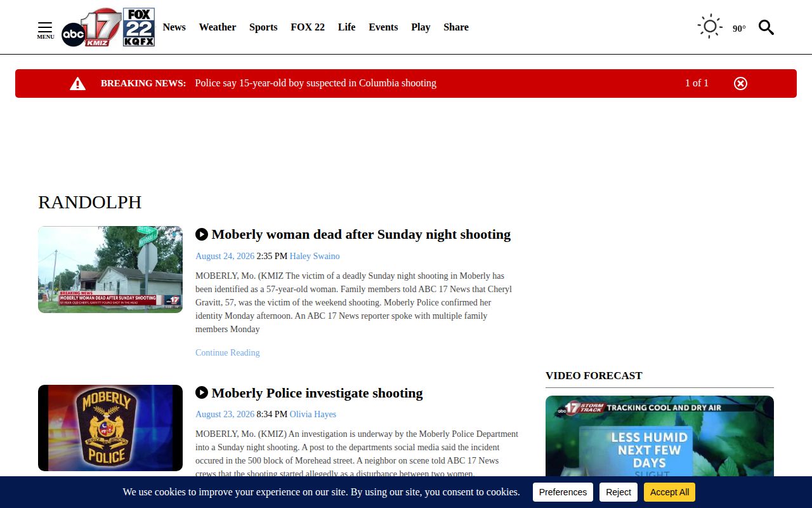
Task: Click author Olivia Hayes
Action: pyautogui.click(x=313, y=414)
